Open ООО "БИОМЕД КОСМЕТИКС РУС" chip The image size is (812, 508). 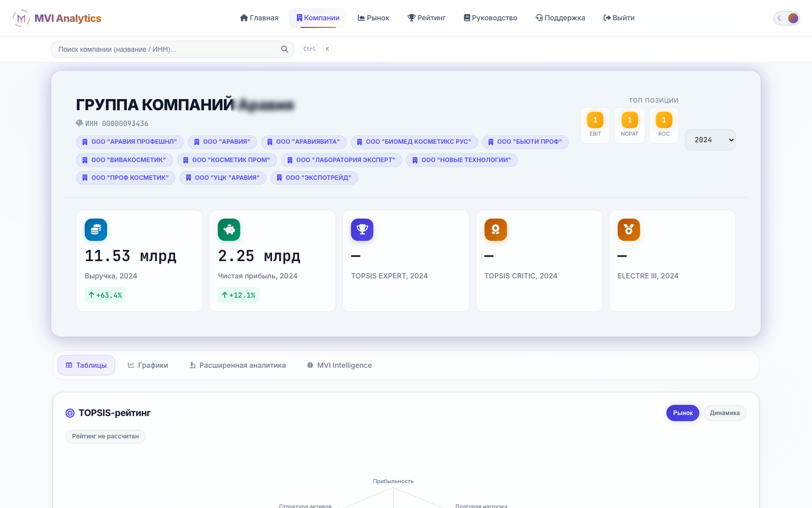(x=414, y=142)
